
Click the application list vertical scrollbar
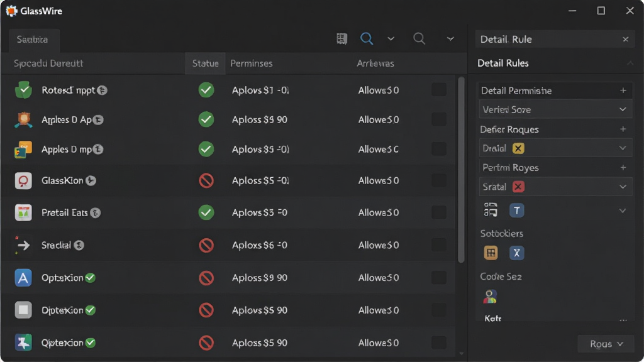tap(461, 169)
